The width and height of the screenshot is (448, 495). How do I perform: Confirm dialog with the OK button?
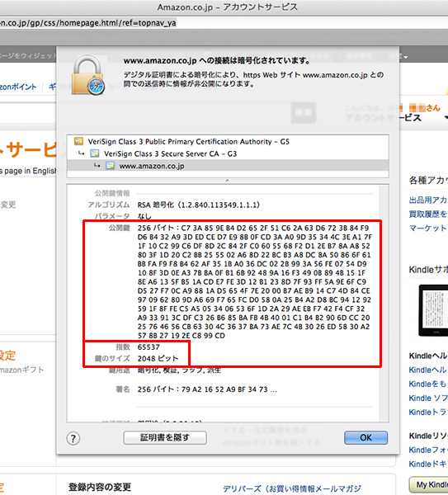(366, 437)
